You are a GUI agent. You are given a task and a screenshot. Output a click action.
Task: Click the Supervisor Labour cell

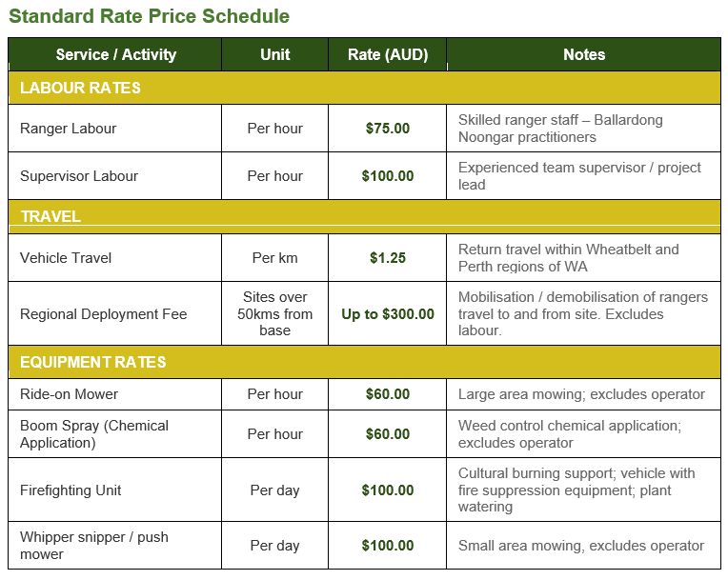pyautogui.click(x=114, y=176)
